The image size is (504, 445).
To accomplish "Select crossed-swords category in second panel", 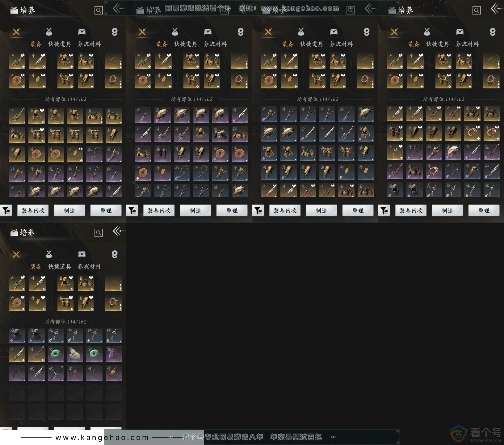I will pos(142,32).
